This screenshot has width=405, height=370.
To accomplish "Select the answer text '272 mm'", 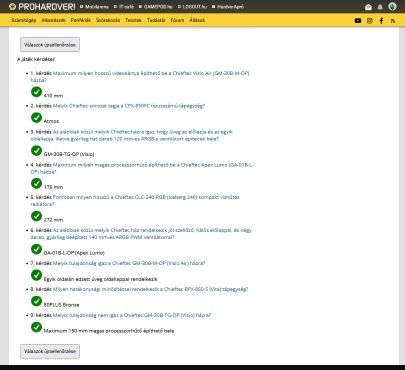I will pyautogui.click(x=53, y=220).
